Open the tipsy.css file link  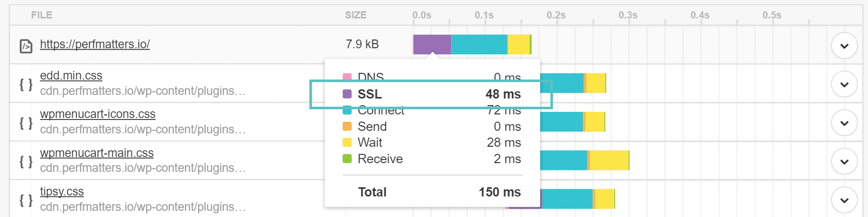62,192
